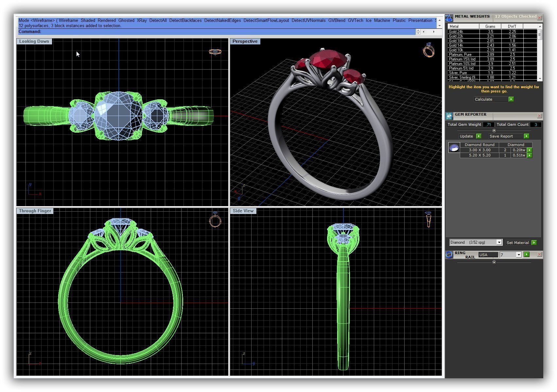557x392 pixels.
Task: Click the green arrow next to Save Report
Action: click(526, 136)
